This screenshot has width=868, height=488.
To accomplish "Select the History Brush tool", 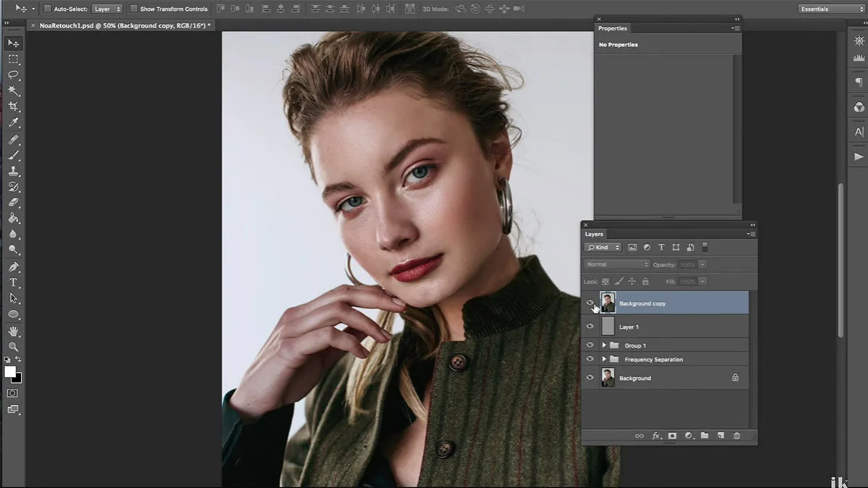I will [x=13, y=188].
